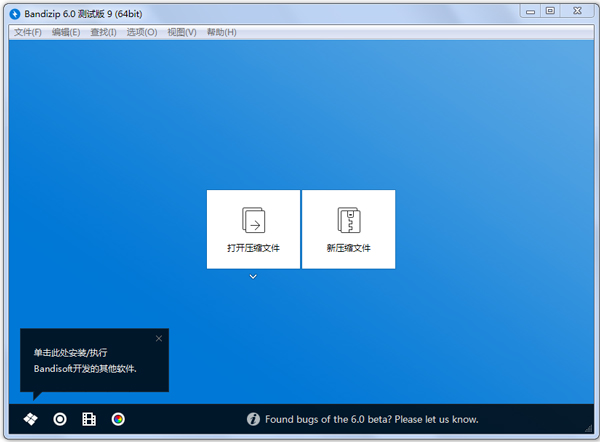Click the film strip icon in bottom bar

pos(89,419)
